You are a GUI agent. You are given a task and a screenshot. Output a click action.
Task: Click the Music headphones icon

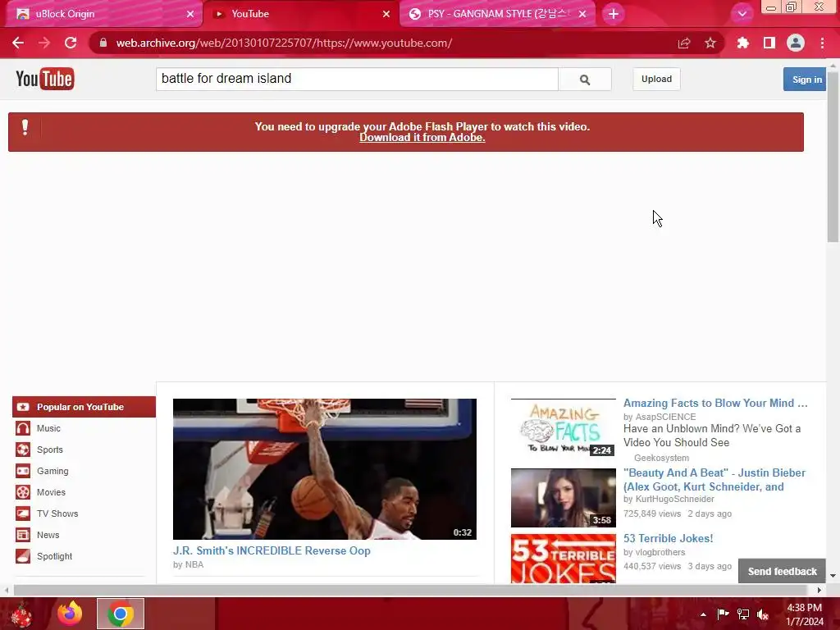coord(22,428)
